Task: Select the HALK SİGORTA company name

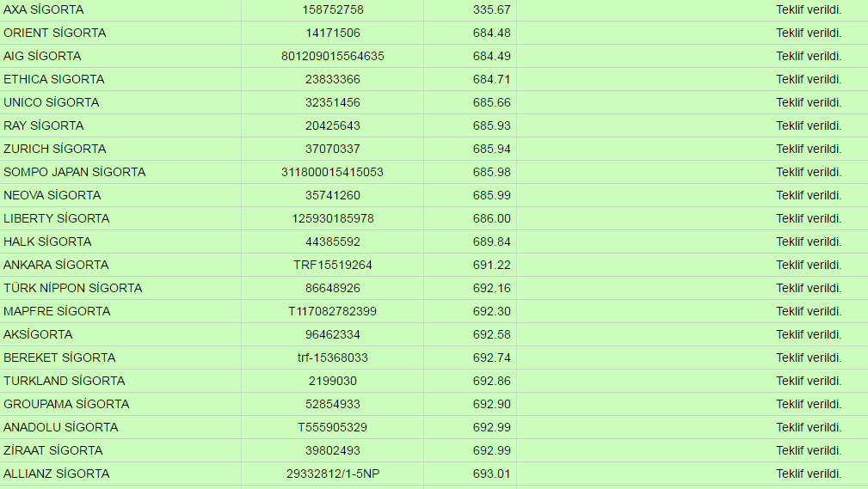Action: (x=47, y=241)
